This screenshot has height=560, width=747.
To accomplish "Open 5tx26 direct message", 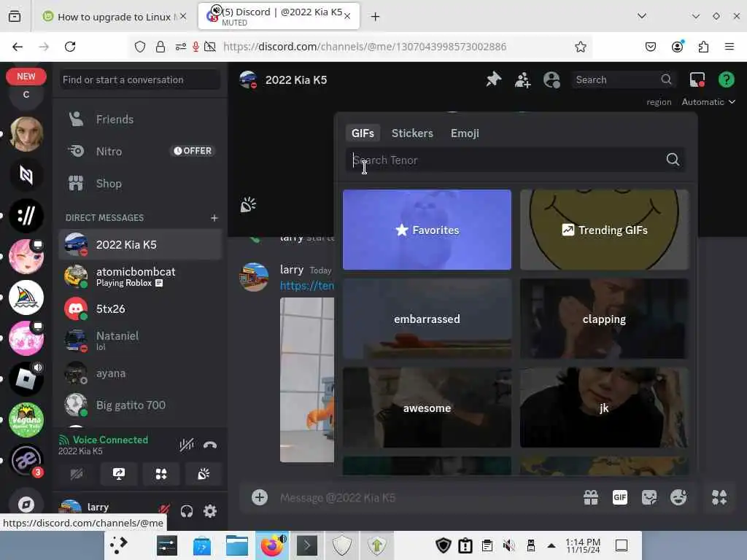I will tap(141, 308).
